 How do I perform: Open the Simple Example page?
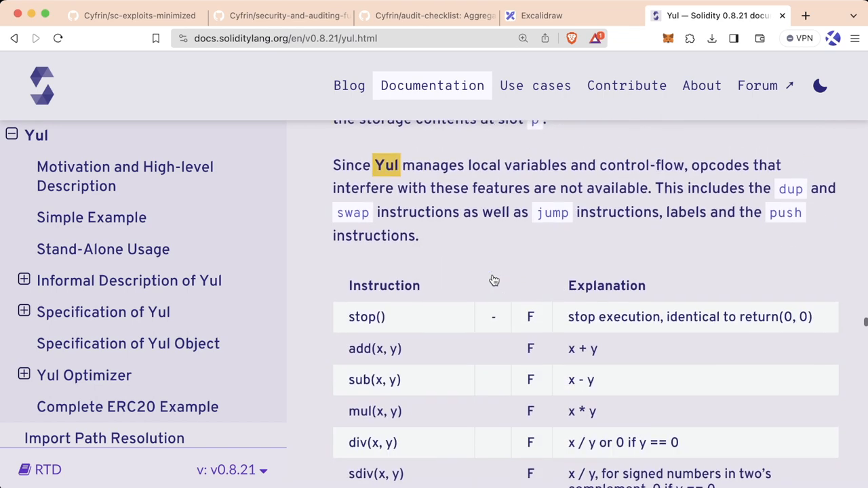point(92,217)
